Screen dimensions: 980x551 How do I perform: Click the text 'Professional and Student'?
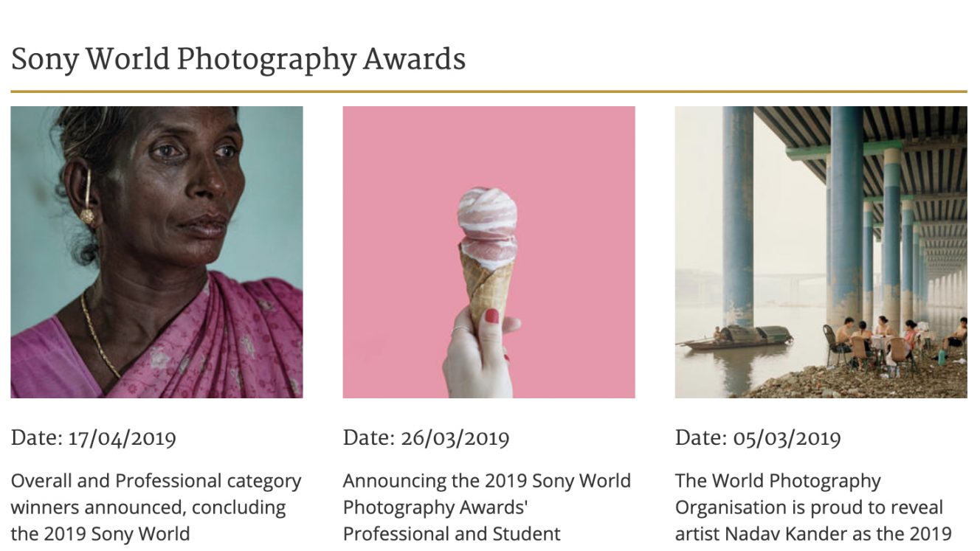pyautogui.click(x=452, y=534)
